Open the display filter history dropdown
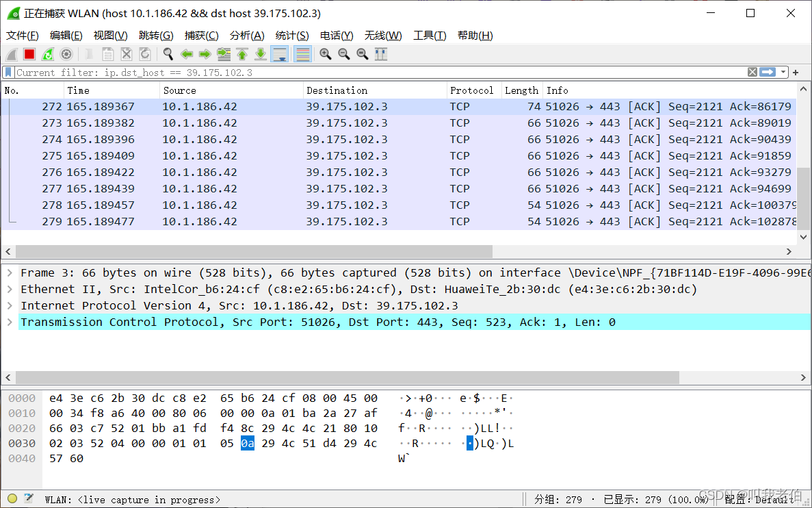The height and width of the screenshot is (508, 812). pos(783,73)
